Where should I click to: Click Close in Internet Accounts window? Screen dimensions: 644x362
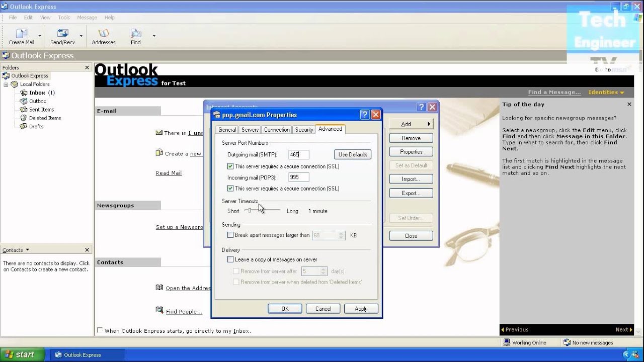click(411, 236)
